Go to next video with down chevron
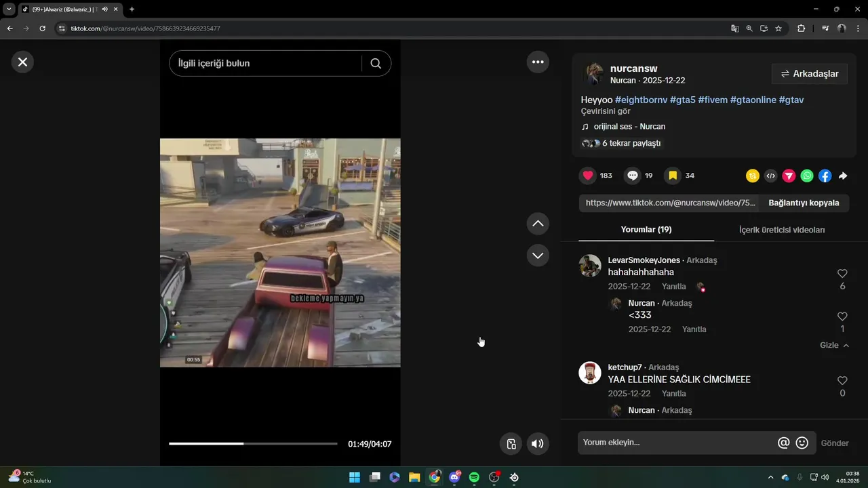 tap(538, 256)
